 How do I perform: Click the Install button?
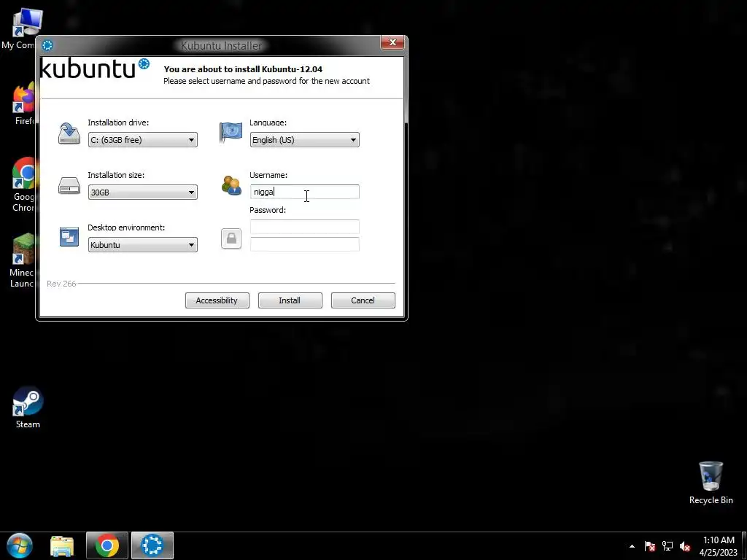coord(290,300)
